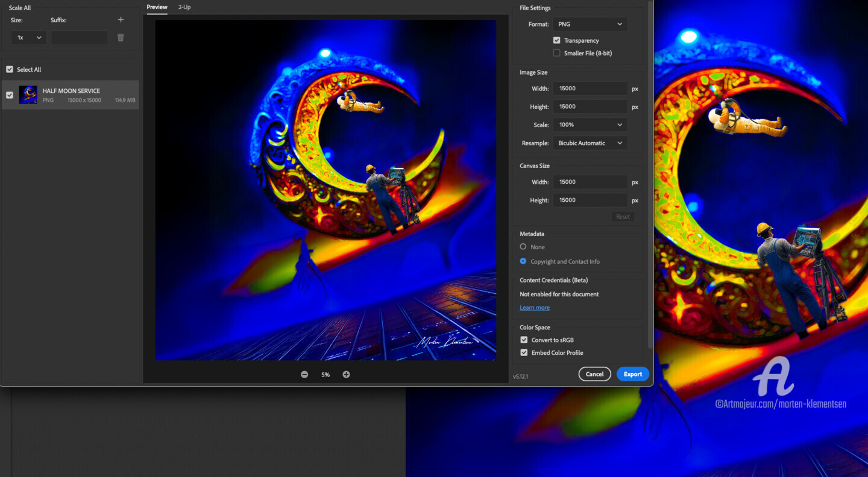
Task: Open the PNG format dropdown
Action: pyautogui.click(x=590, y=24)
